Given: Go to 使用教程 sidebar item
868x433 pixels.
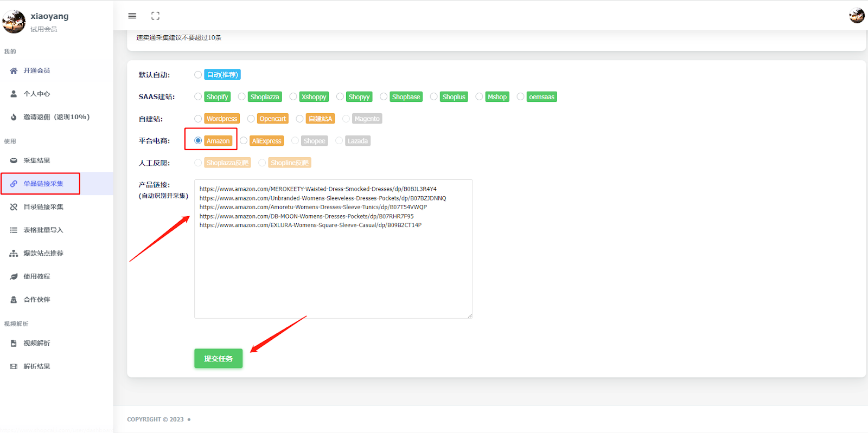Looking at the screenshot, I should [36, 276].
